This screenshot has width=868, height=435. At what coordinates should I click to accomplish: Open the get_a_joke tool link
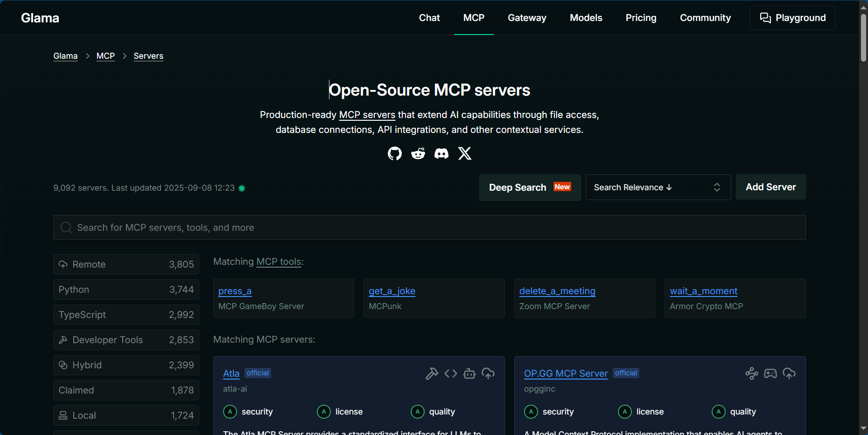(392, 291)
